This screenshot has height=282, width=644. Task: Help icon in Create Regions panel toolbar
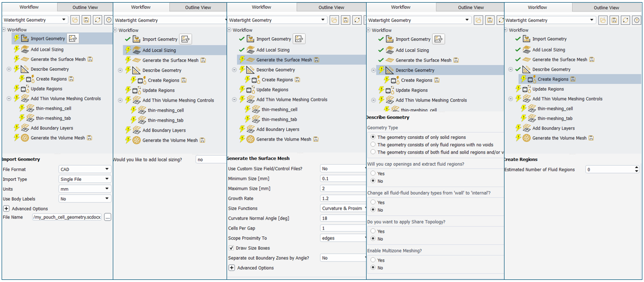pyautogui.click(x=638, y=20)
